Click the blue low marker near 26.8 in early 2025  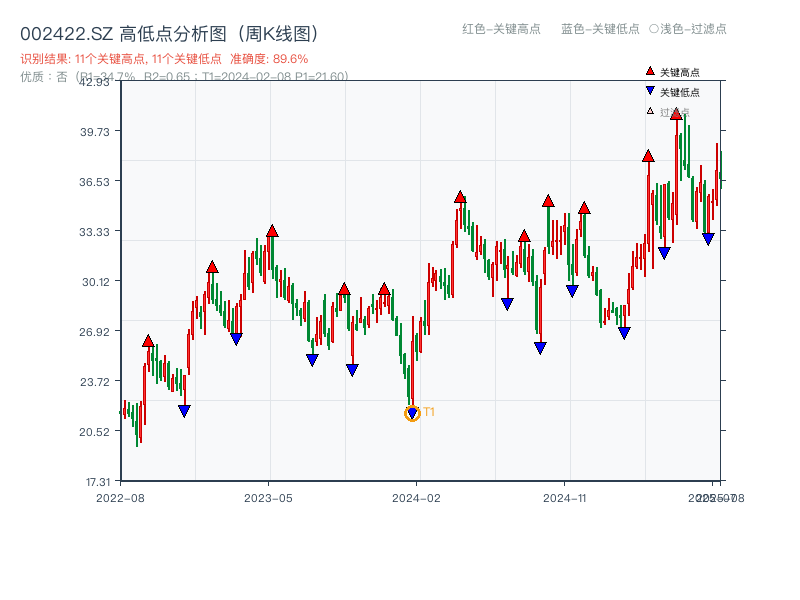pyautogui.click(x=624, y=333)
